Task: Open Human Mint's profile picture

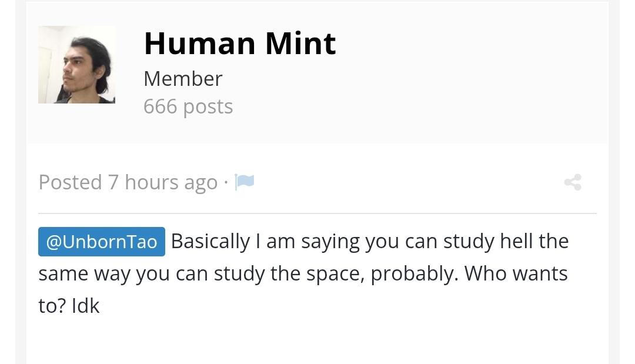Action: [76, 65]
